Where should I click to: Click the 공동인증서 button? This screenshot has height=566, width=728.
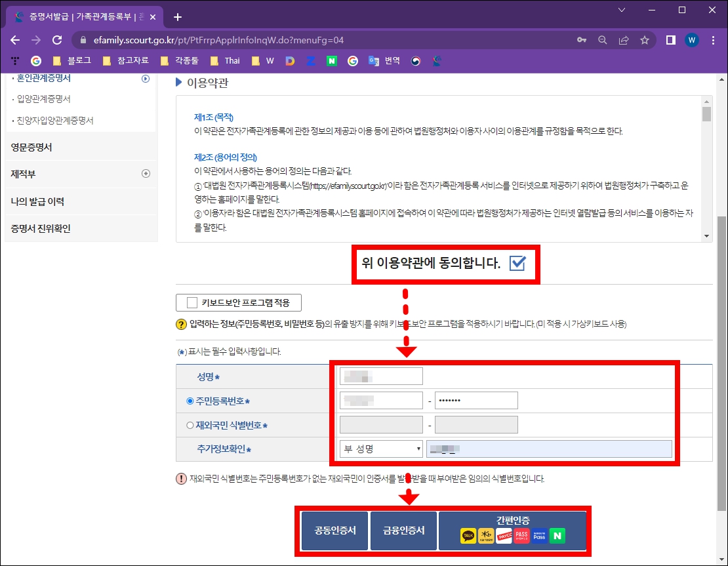[x=334, y=531]
